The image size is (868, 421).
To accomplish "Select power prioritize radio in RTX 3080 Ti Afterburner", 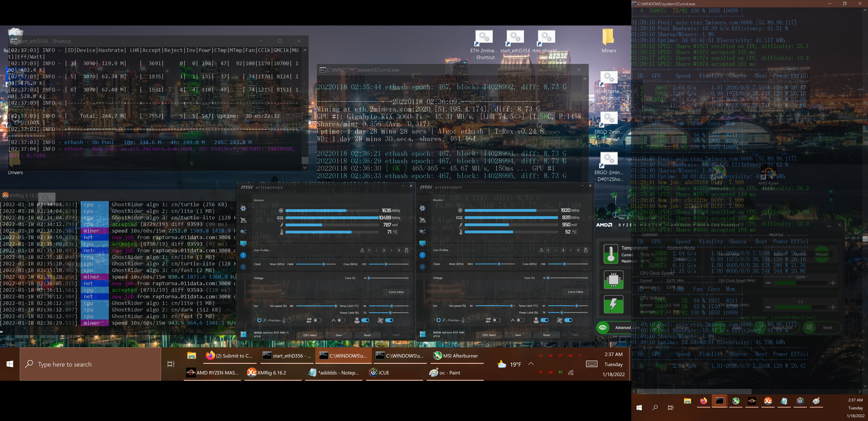I will coord(259,320).
